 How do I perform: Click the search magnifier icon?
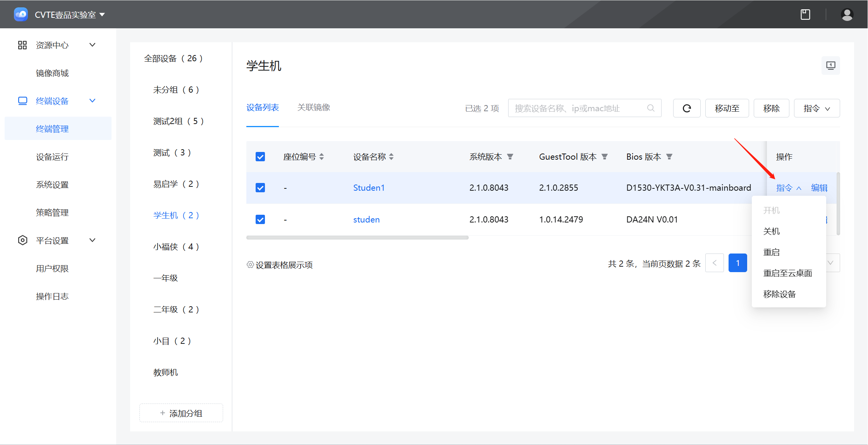(x=651, y=108)
